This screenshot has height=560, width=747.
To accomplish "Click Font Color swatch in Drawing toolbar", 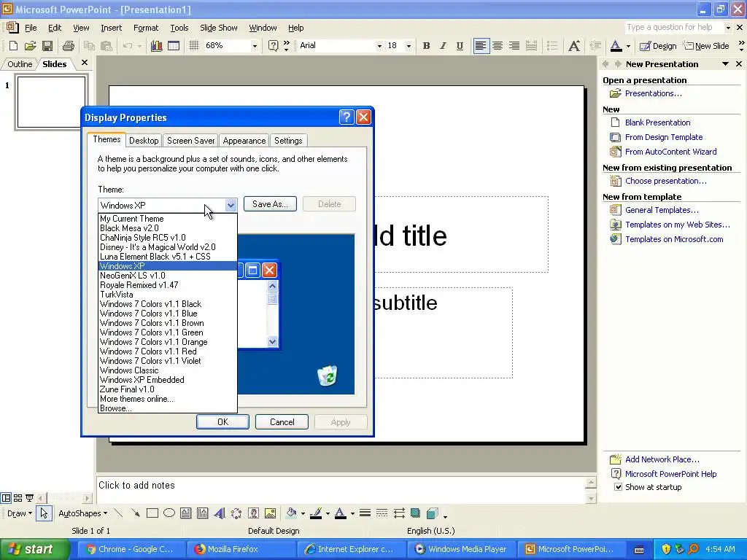I will [340, 513].
